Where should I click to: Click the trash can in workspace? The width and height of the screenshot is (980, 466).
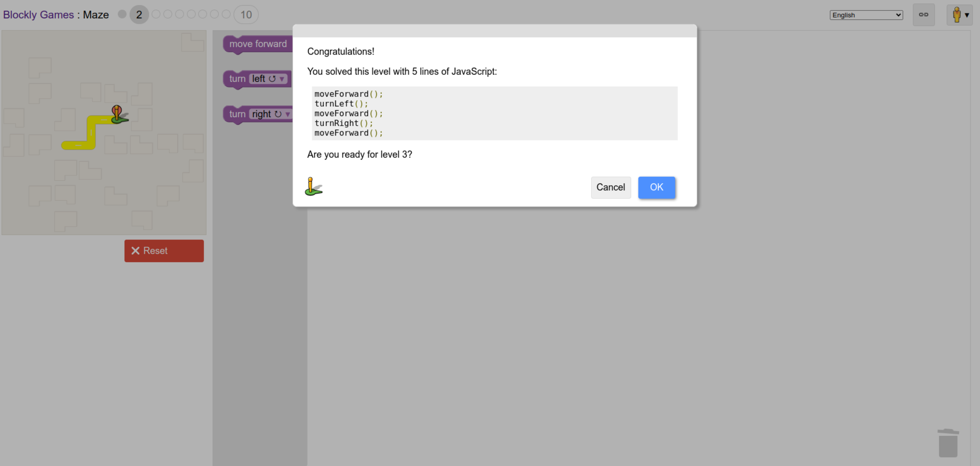point(948,443)
